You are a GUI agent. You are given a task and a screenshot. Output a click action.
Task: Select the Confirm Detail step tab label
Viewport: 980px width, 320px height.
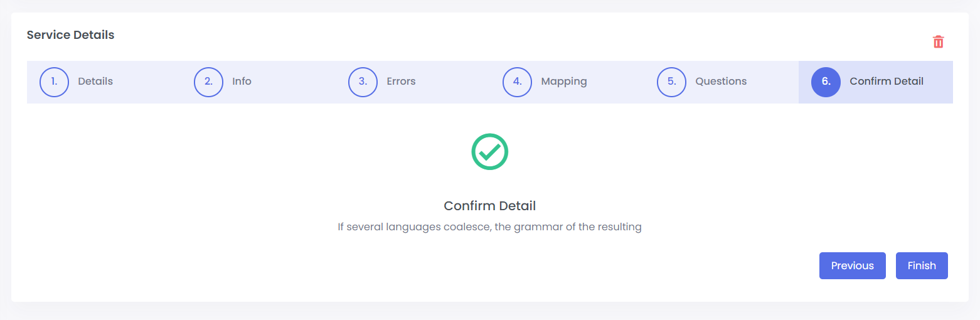[887, 82]
